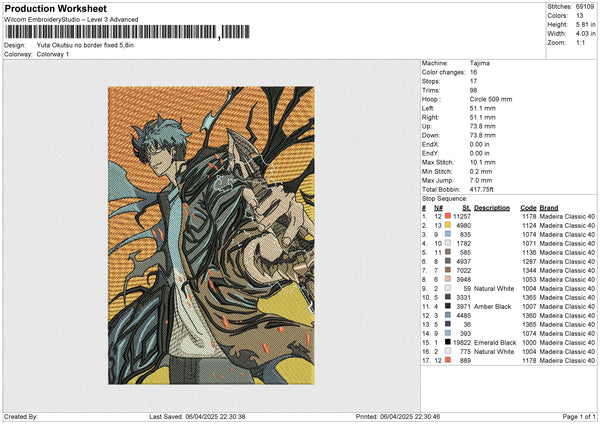Select the black swatch beside Emerald Black
600x424 pixels.
(x=447, y=342)
